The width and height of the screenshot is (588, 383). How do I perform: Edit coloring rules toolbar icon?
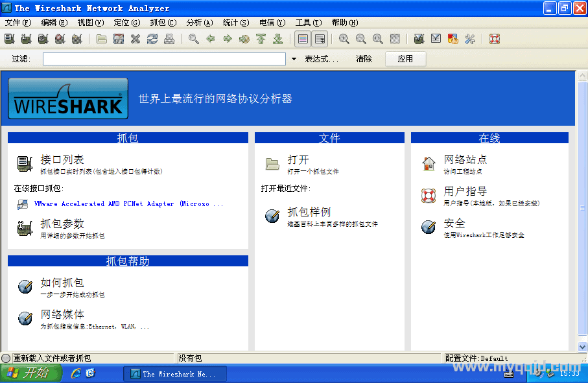pos(453,39)
